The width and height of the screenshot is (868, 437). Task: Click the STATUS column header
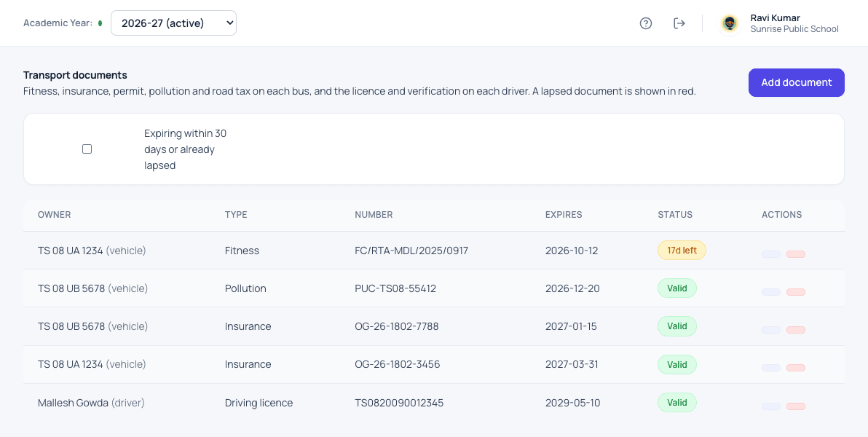(675, 215)
